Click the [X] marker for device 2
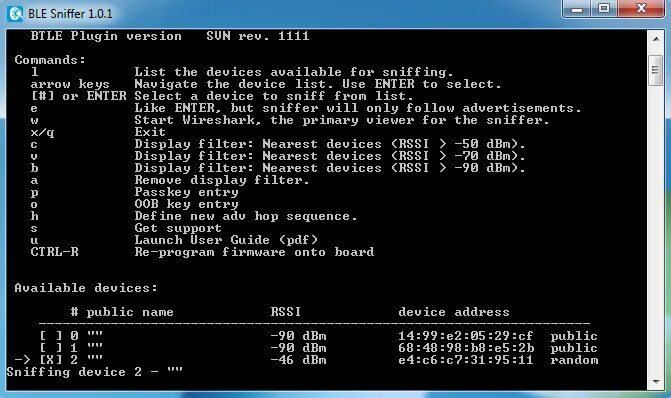 [51, 360]
